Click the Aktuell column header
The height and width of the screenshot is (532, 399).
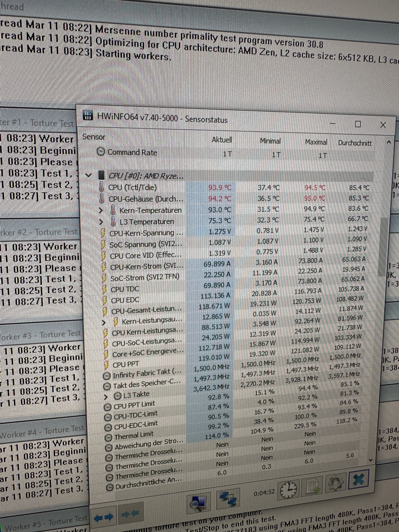(222, 140)
